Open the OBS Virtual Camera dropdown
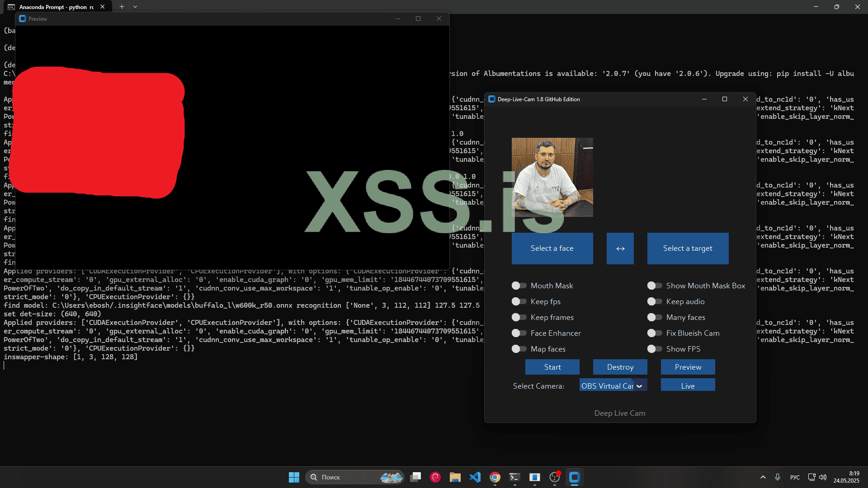868x488 pixels. click(x=639, y=386)
